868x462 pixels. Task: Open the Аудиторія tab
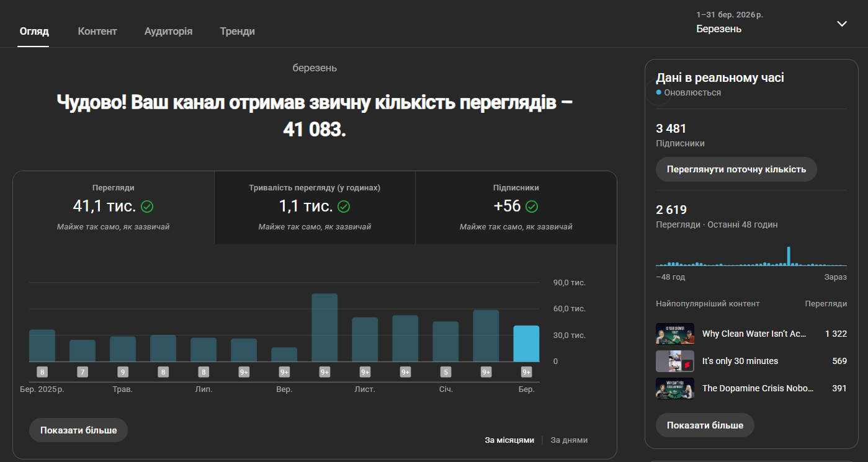pos(168,31)
